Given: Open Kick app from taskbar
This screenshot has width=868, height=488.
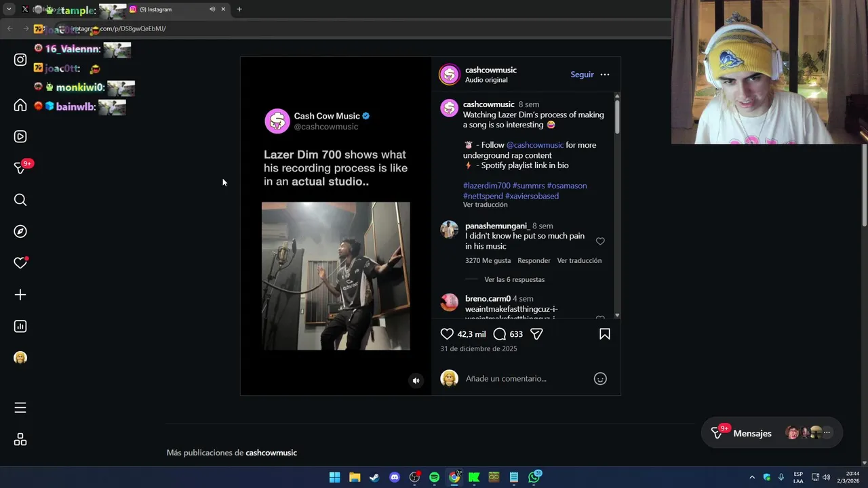Looking at the screenshot, I should pyautogui.click(x=474, y=477).
